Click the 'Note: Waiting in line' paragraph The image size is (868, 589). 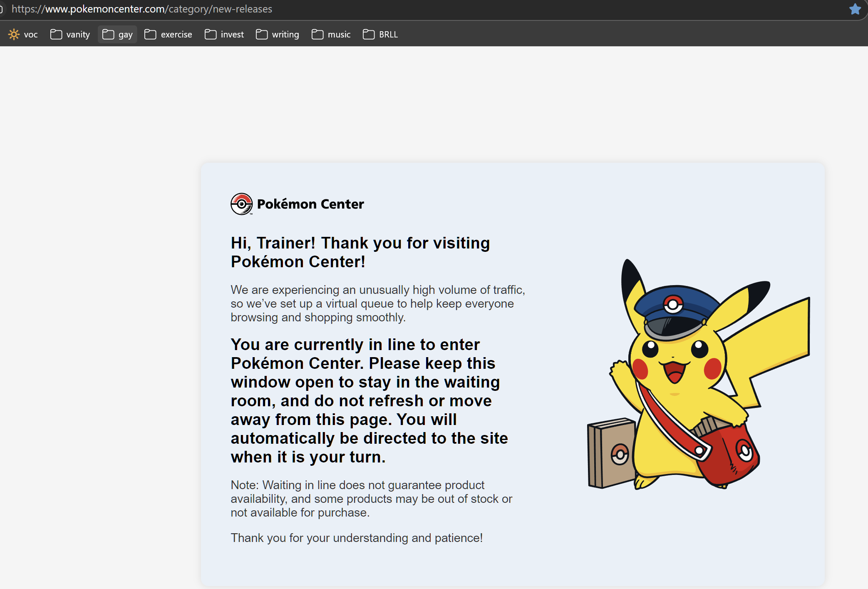372,499
